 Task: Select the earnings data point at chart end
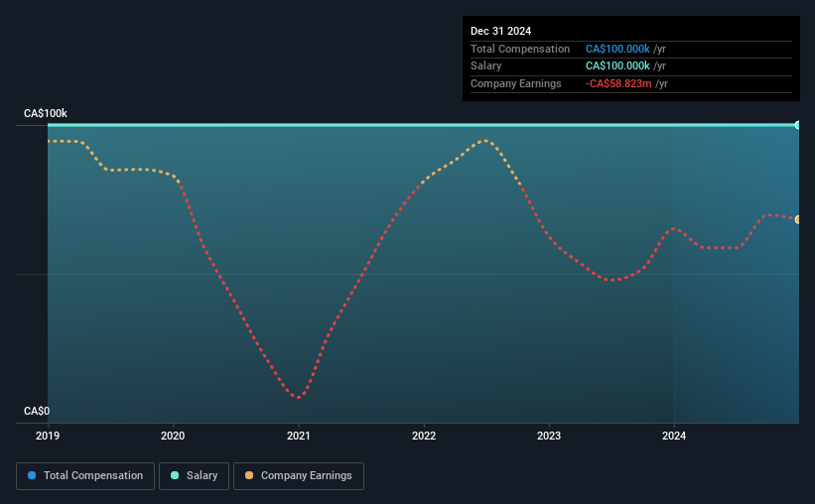tap(797, 220)
